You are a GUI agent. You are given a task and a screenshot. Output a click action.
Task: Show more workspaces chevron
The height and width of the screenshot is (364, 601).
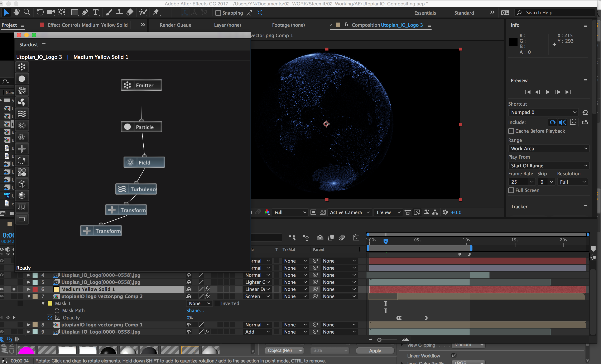[x=492, y=12]
